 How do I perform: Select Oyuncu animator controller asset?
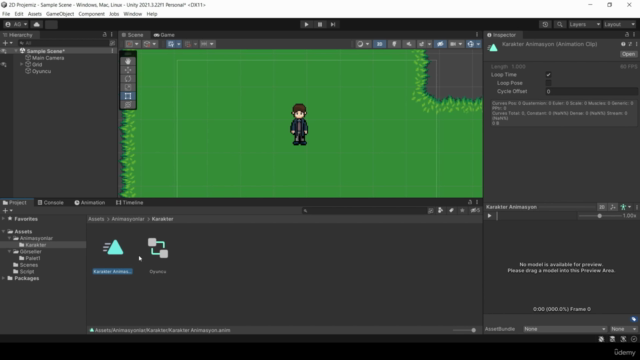pos(158,254)
